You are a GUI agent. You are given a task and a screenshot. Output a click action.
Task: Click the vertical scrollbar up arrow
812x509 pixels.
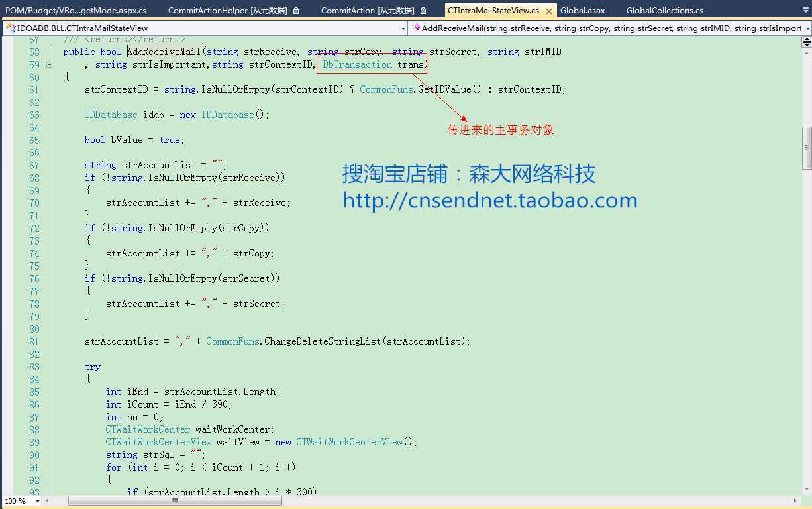[807, 52]
